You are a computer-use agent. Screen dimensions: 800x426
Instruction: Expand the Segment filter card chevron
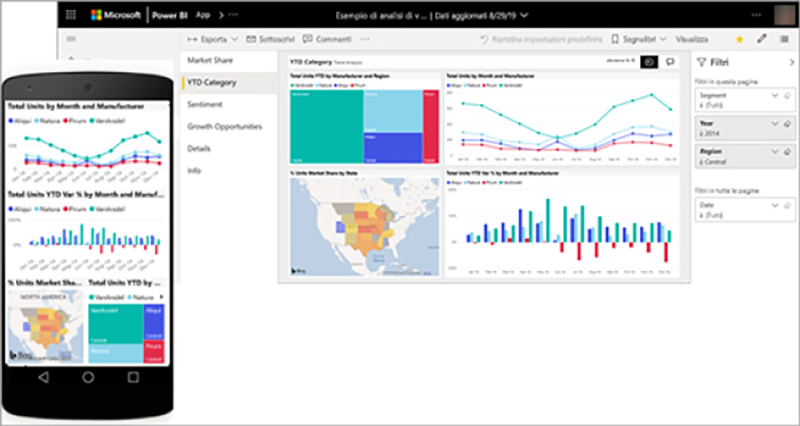click(x=772, y=95)
